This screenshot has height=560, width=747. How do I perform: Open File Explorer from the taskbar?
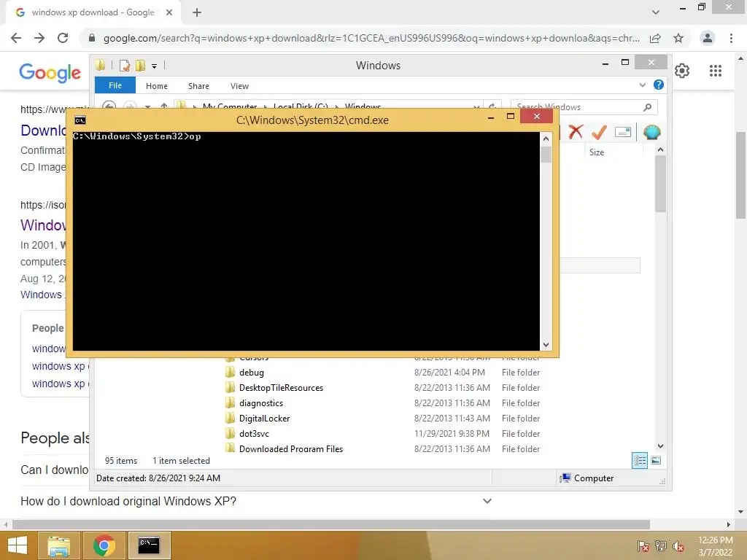[x=59, y=545]
